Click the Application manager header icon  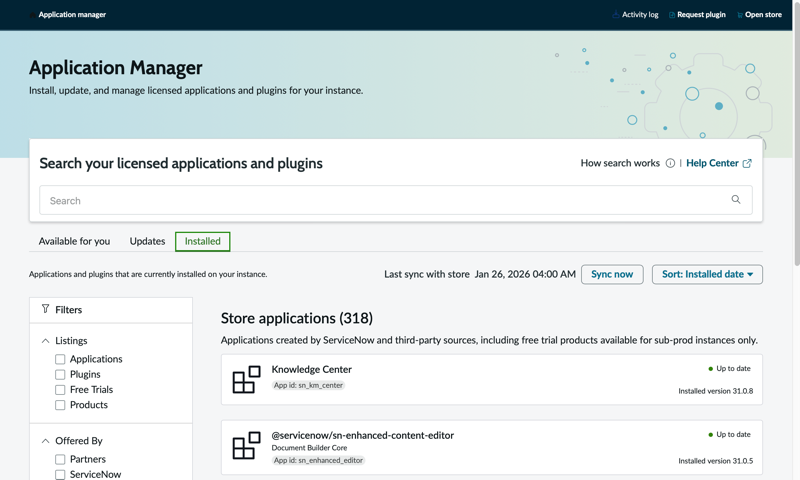coord(33,15)
